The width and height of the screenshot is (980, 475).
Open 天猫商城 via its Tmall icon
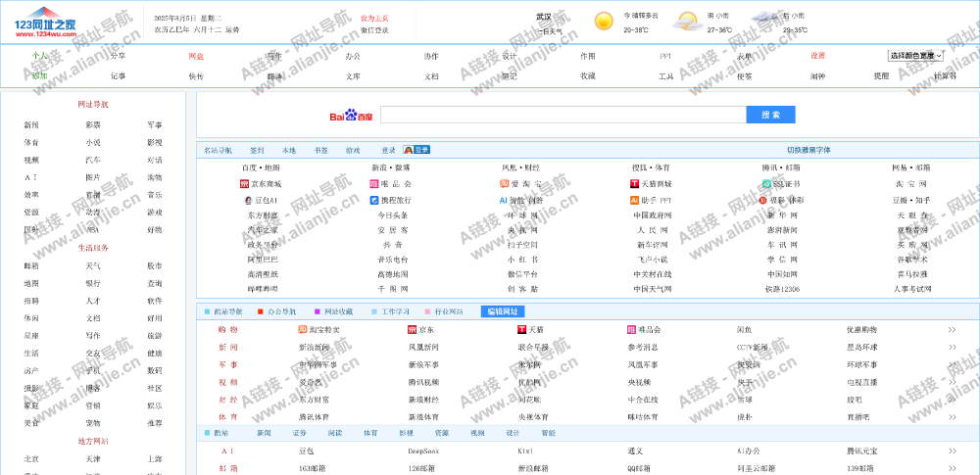(x=634, y=184)
